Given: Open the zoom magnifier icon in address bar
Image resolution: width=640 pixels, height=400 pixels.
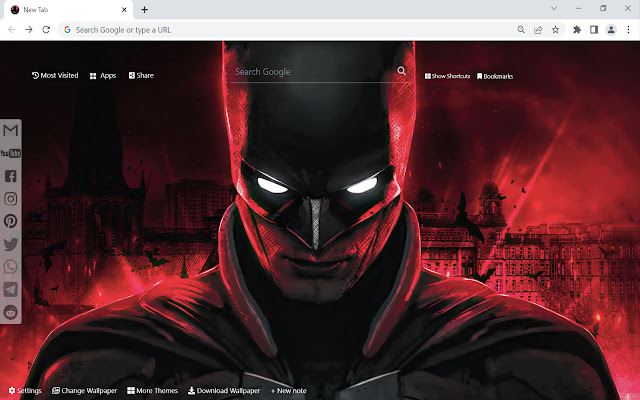Looking at the screenshot, I should tap(521, 30).
